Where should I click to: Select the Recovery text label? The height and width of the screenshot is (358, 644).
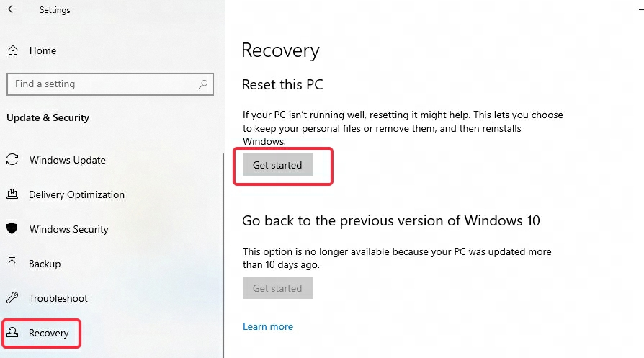[x=49, y=333]
